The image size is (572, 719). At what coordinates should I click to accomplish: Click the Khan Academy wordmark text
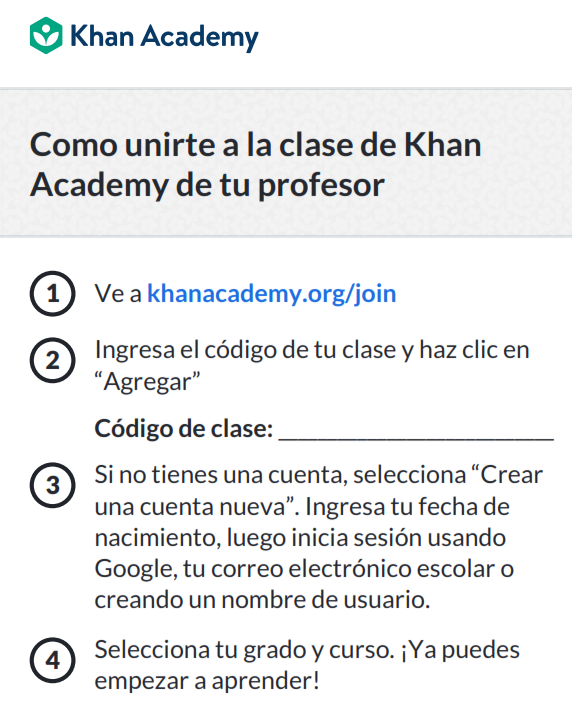(x=164, y=37)
